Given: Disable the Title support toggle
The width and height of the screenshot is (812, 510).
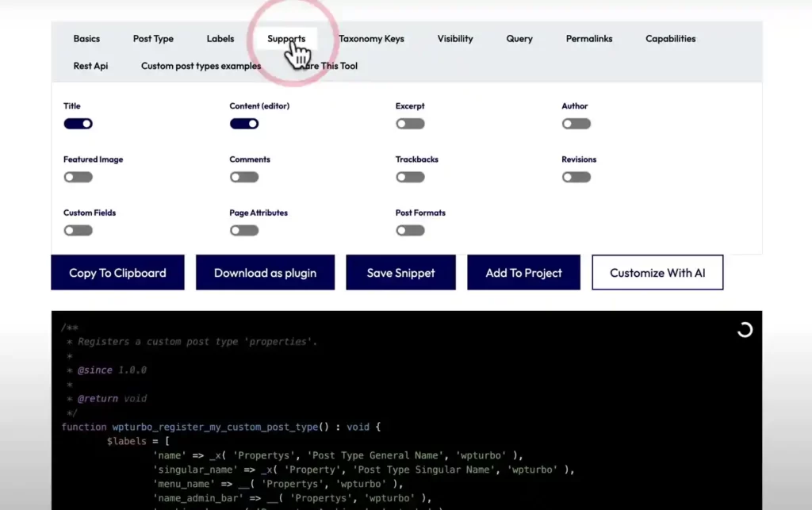Looking at the screenshot, I should (79, 124).
